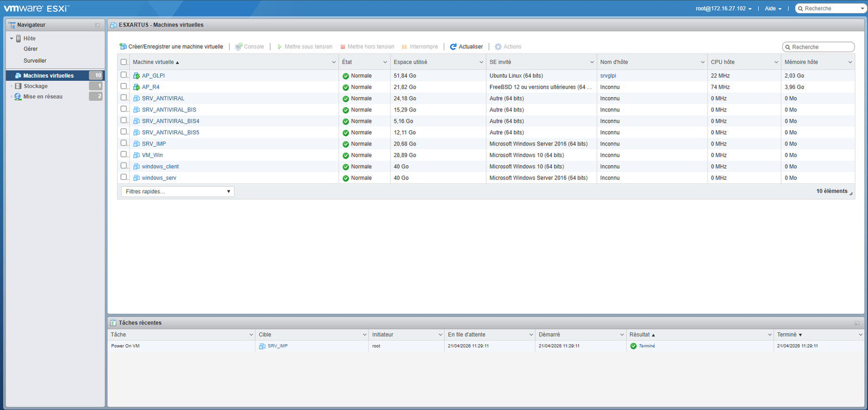
Task: Check the SRV_IMP row checkbox
Action: 124,143
